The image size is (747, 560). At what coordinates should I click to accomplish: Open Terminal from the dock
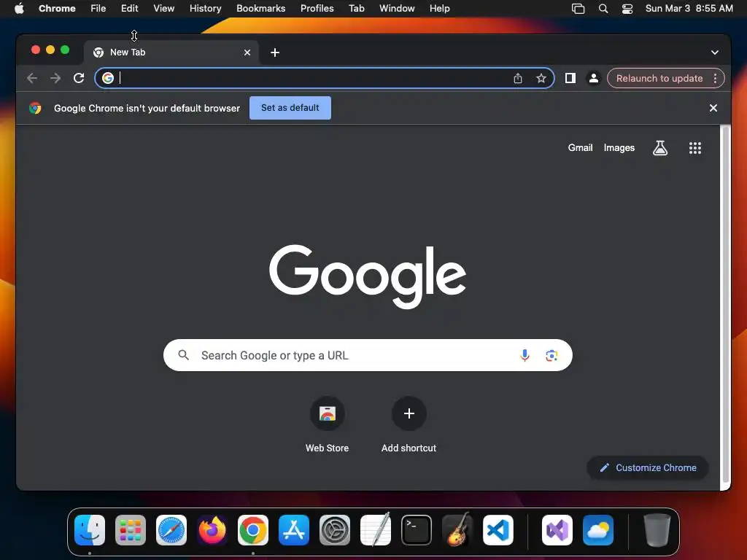coord(417,530)
